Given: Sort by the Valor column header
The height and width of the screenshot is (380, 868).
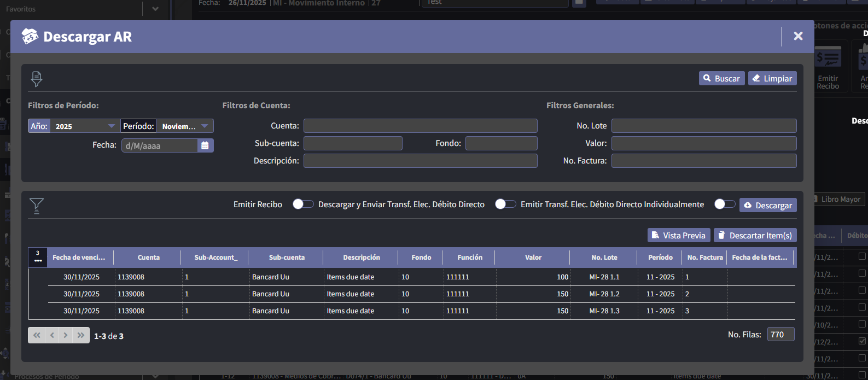Looking at the screenshot, I should pos(533,258).
